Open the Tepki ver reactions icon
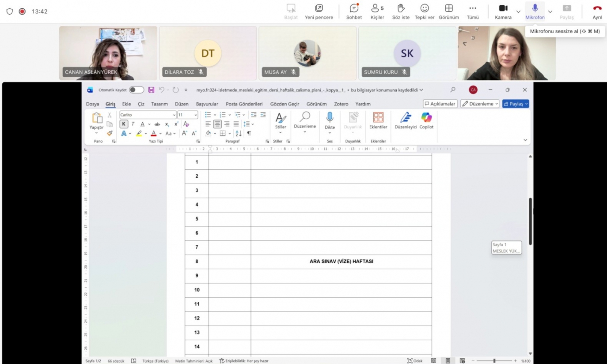 point(424,9)
